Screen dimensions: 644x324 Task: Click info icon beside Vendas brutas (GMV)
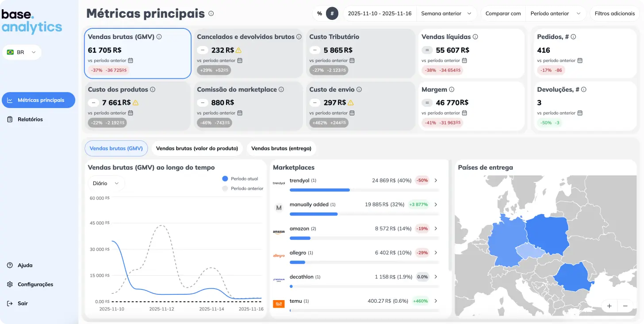coord(159,37)
